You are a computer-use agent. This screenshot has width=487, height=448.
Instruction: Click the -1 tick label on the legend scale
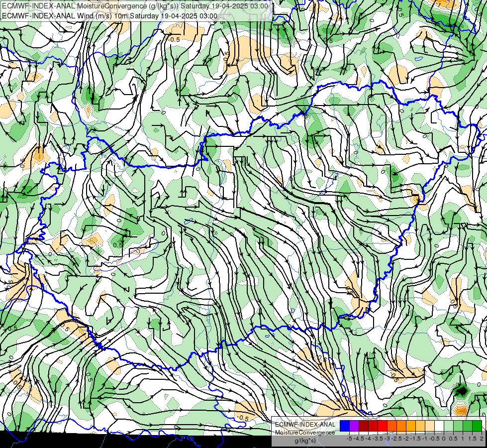pos(425,439)
